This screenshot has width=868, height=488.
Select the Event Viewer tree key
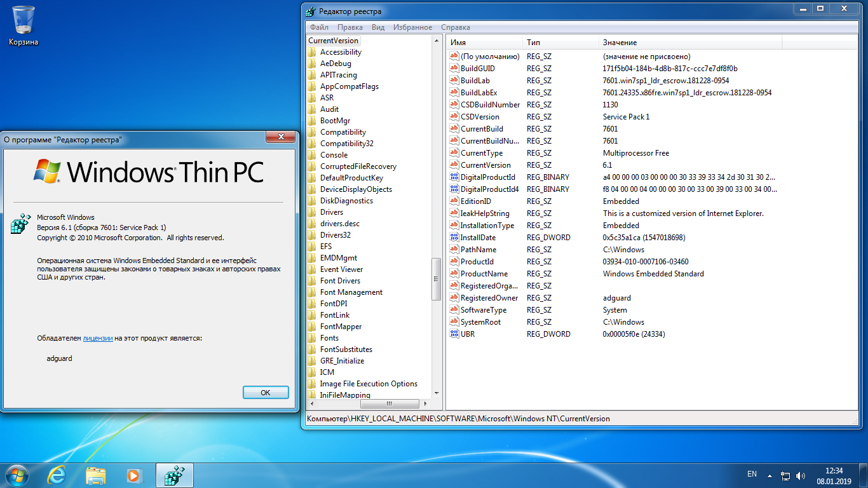point(342,269)
